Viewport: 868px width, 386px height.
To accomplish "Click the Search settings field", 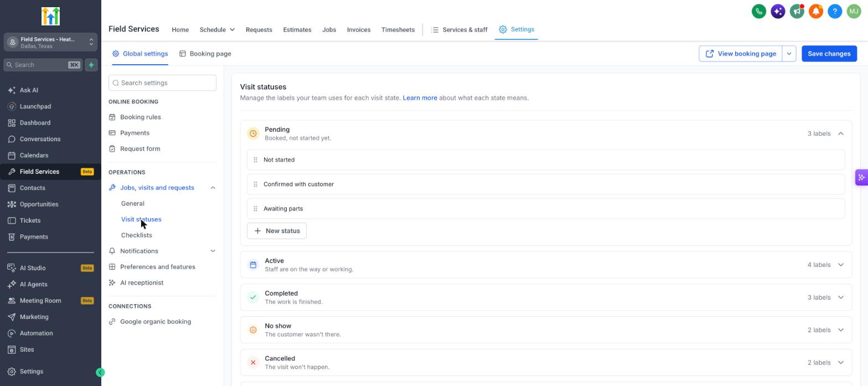I will 162,83.
